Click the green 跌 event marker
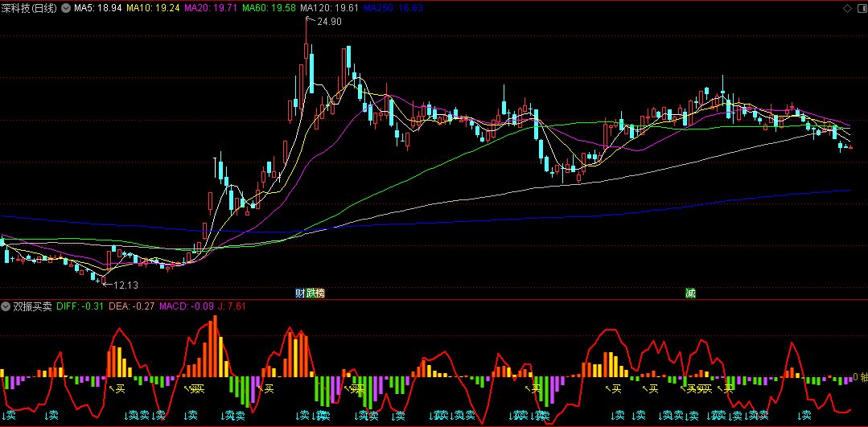The height and width of the screenshot is (427, 868). click(310, 294)
